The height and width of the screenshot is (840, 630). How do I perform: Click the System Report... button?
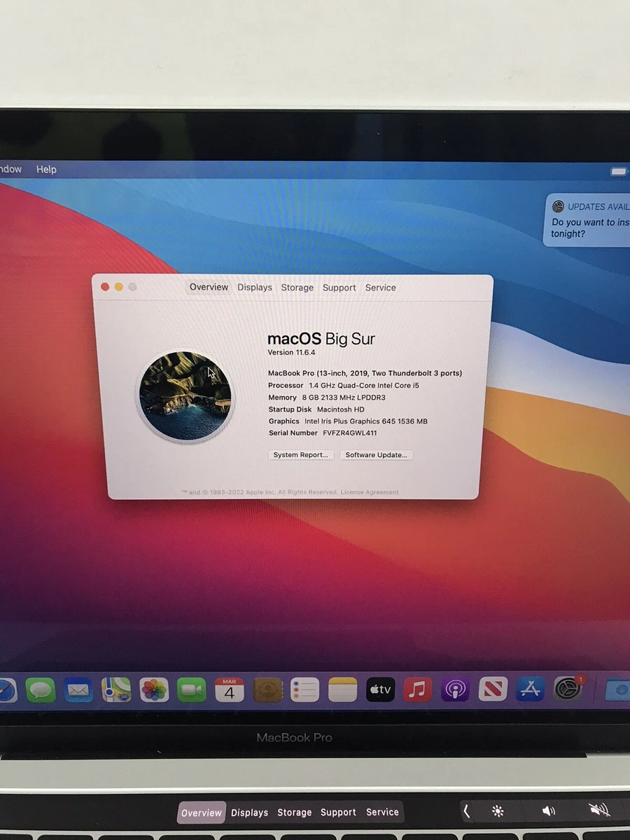click(300, 455)
